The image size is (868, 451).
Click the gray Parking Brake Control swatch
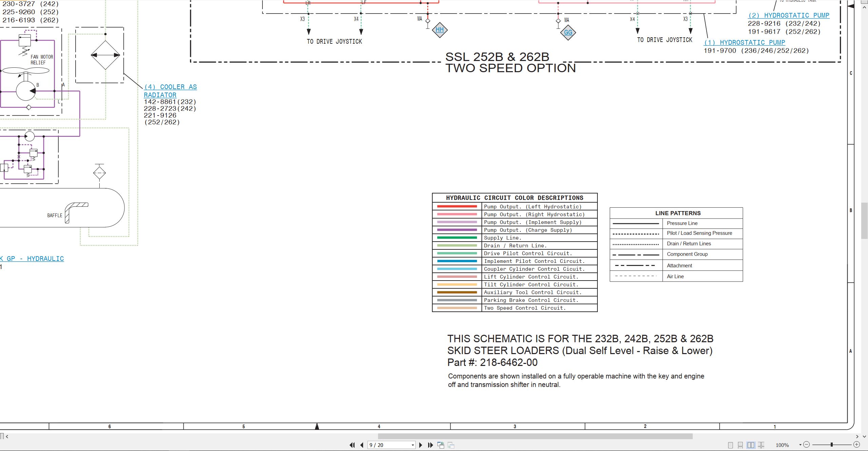[x=457, y=300]
